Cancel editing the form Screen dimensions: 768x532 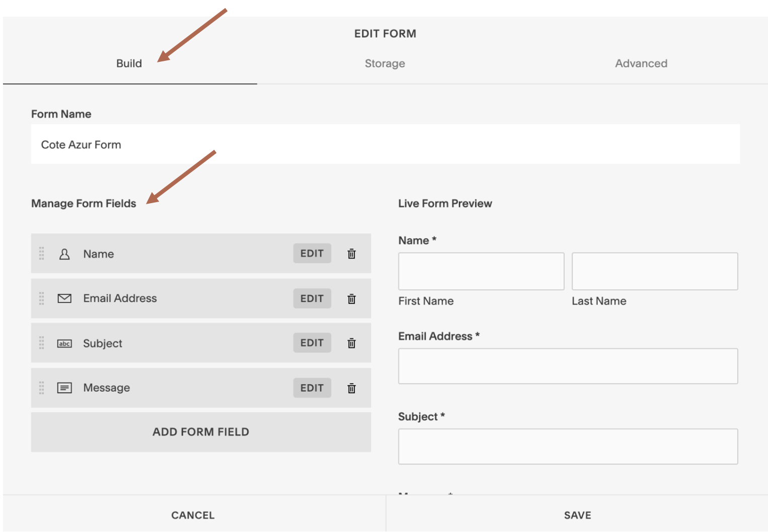tap(192, 515)
